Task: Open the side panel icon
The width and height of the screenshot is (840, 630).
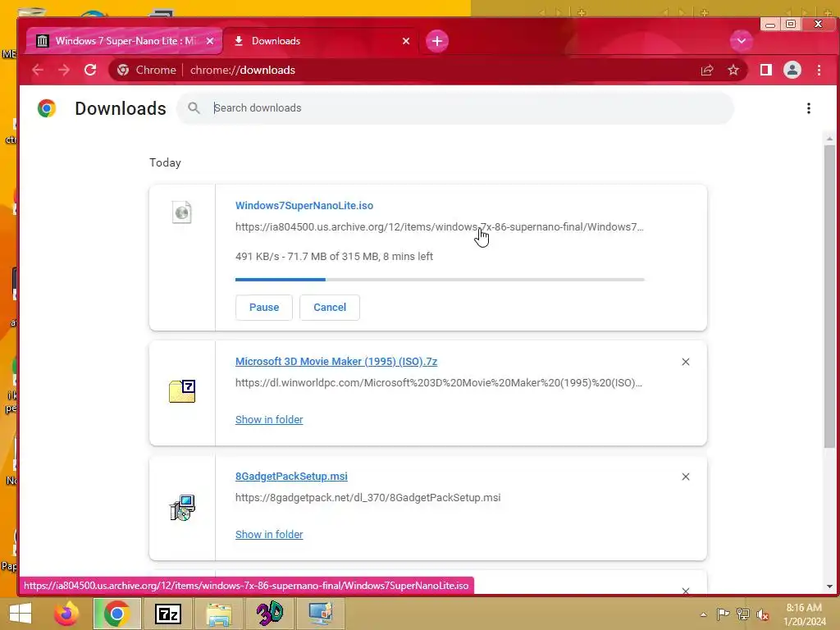Action: tap(766, 70)
